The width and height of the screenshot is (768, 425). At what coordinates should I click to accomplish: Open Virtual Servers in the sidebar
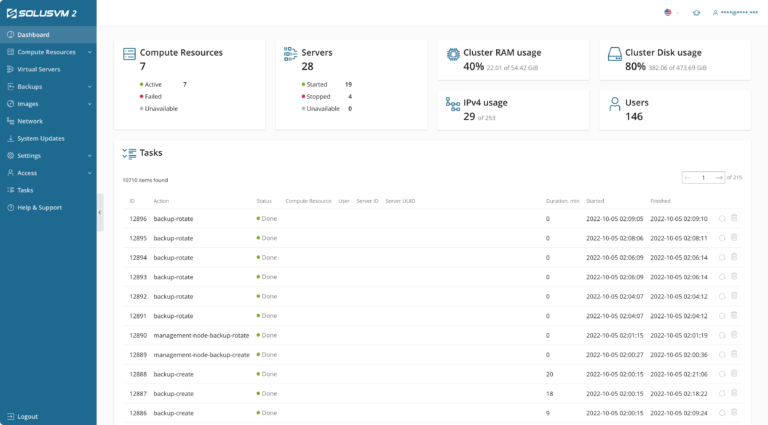(39, 69)
